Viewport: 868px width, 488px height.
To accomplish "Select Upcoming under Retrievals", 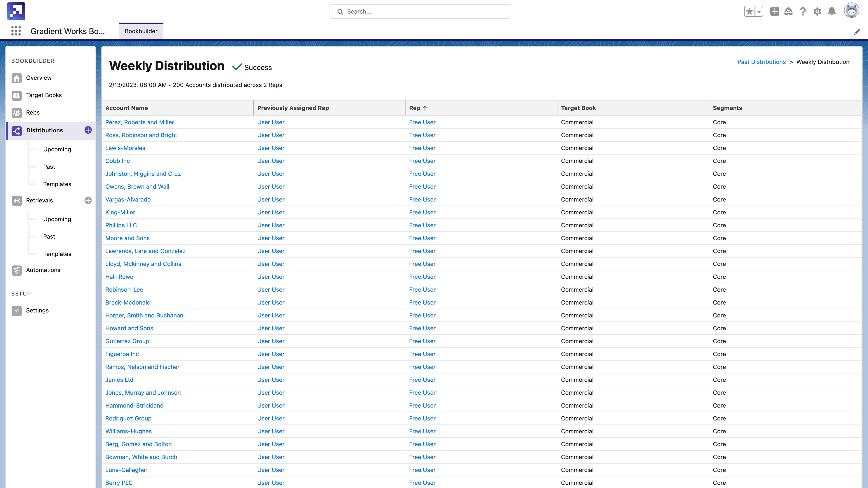I will click(x=57, y=219).
